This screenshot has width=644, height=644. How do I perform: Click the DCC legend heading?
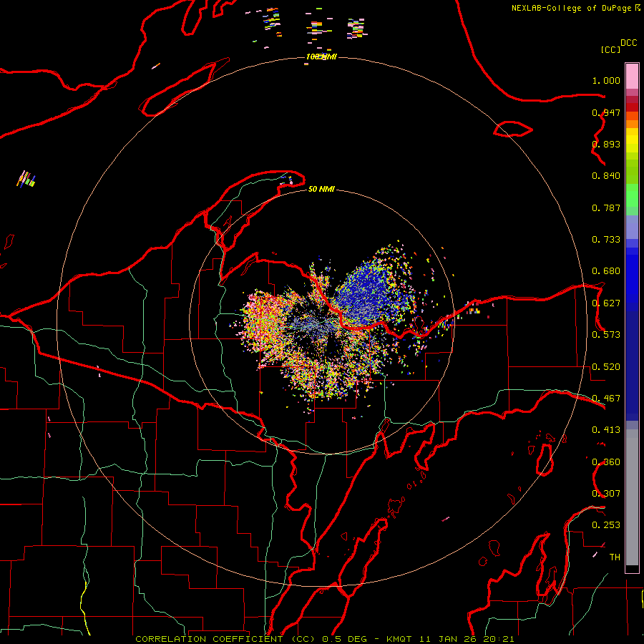628,42
